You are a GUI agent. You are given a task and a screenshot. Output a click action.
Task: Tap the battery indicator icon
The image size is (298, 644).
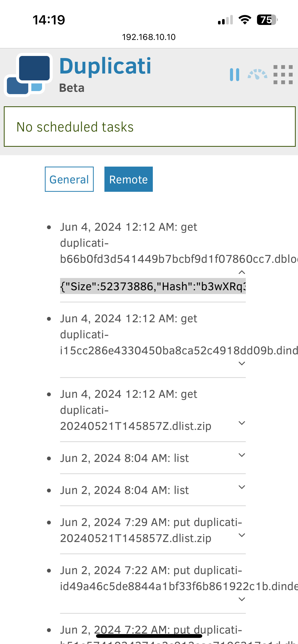(267, 20)
